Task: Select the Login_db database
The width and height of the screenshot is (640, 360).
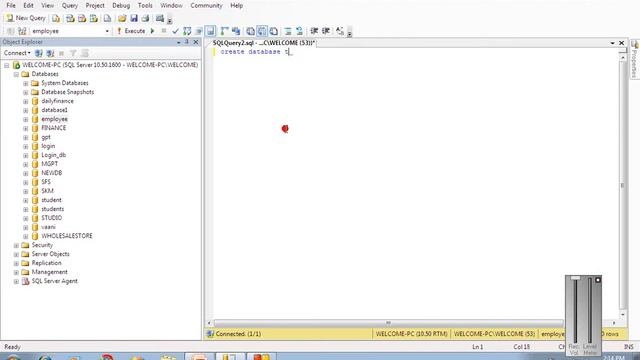Action: coord(53,155)
